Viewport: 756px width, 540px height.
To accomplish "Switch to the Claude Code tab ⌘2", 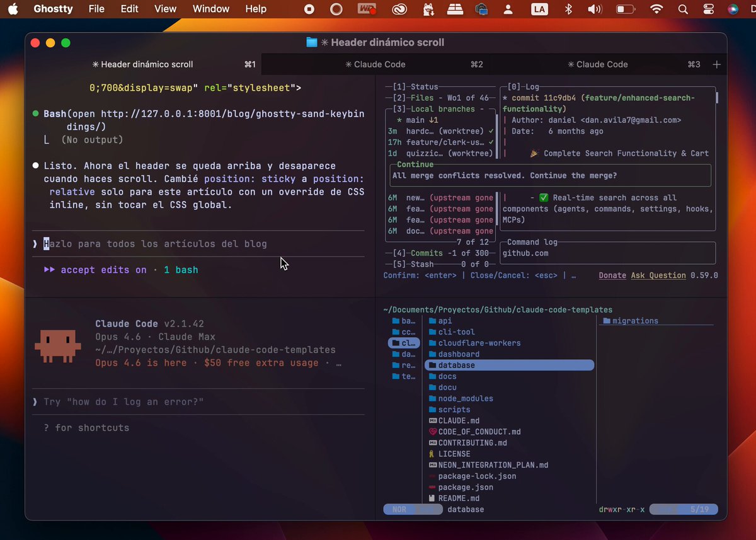I will tap(375, 64).
